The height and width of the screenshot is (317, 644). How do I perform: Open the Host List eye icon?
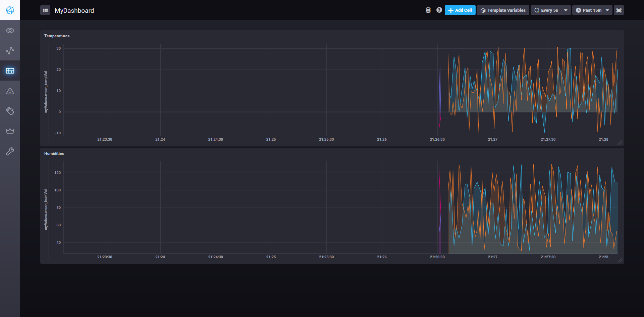coord(10,30)
